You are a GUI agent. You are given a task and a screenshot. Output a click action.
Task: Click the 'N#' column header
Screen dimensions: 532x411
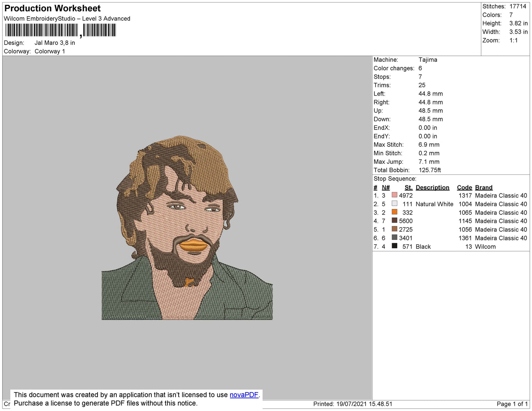[x=386, y=187]
